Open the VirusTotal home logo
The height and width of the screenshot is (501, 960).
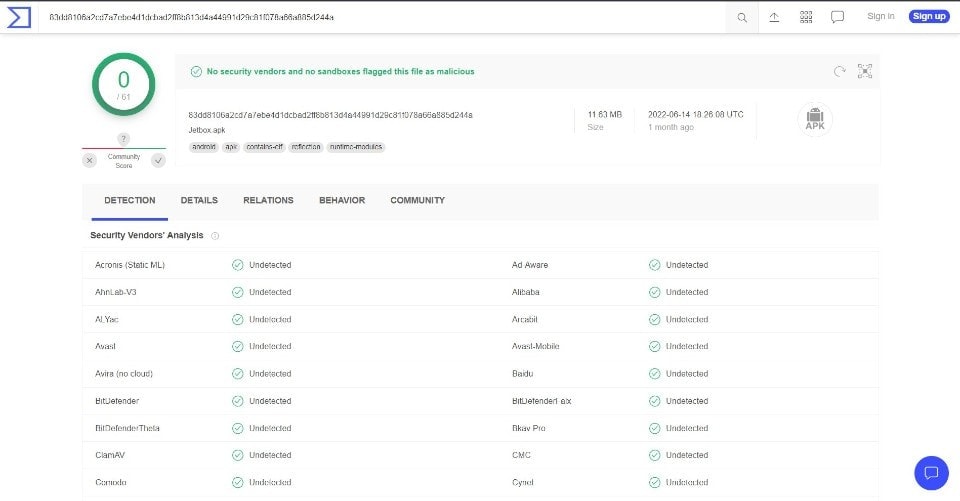tap(18, 17)
